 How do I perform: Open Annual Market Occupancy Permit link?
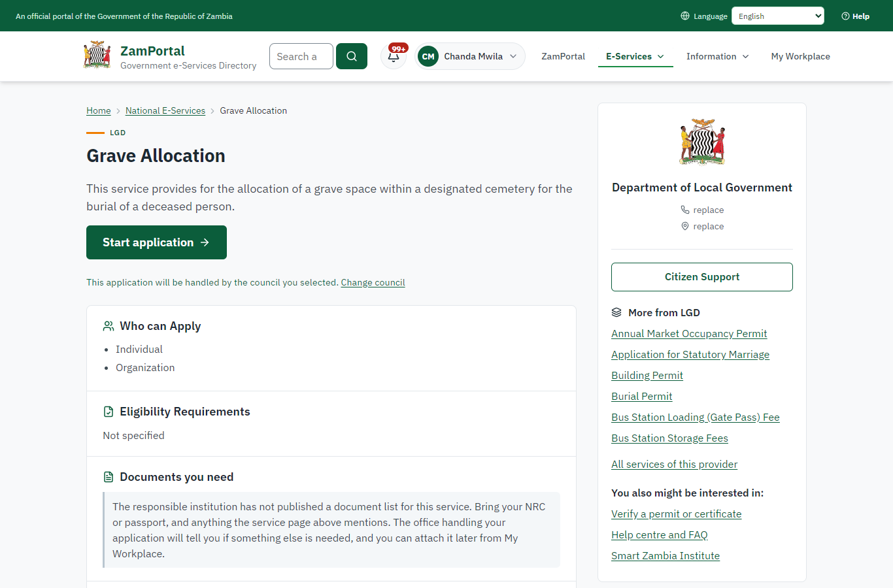689,333
